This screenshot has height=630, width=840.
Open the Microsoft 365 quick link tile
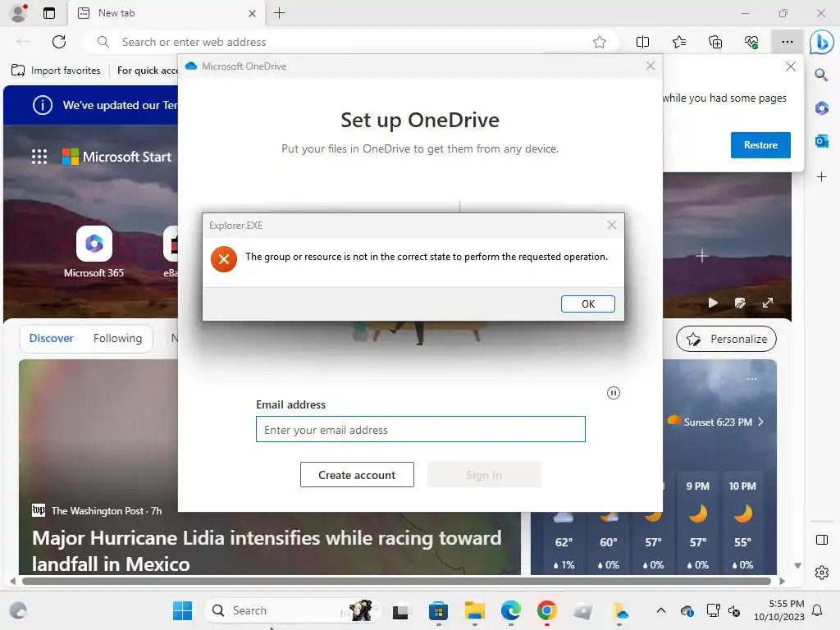point(94,252)
